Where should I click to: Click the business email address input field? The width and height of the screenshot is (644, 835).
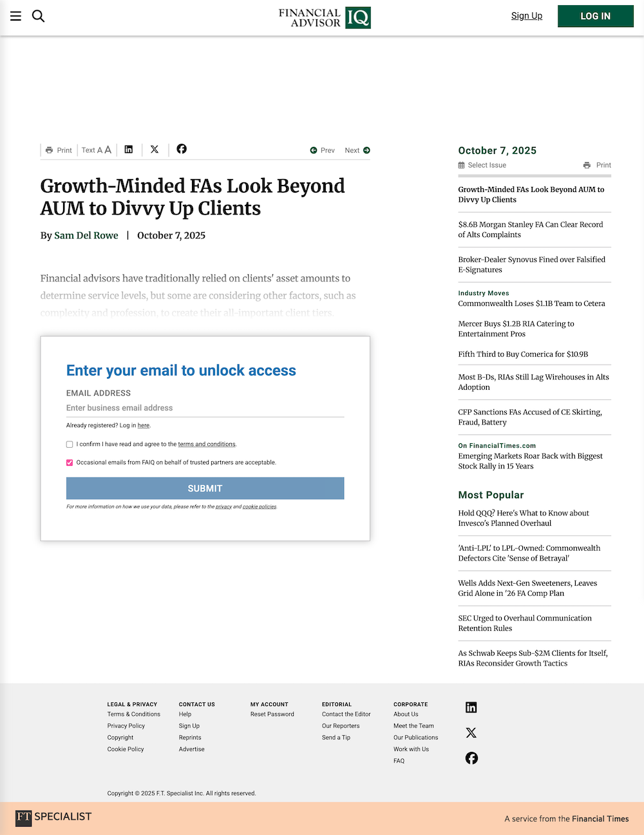[205, 408]
